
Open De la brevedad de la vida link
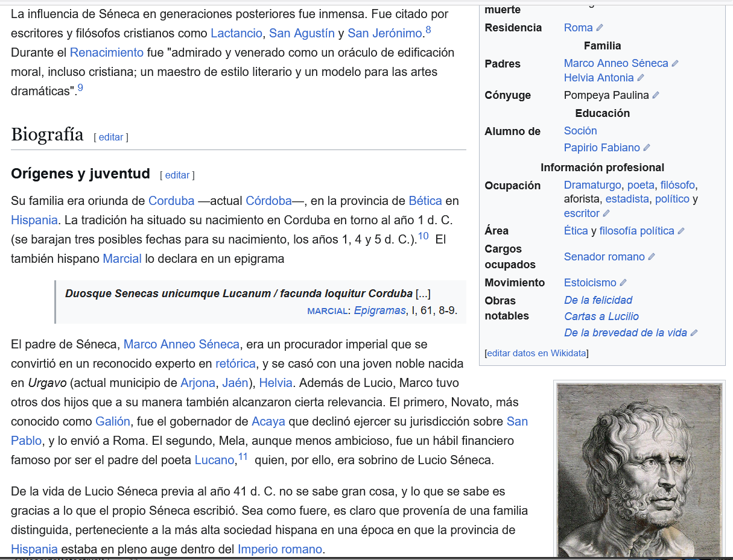pos(626,333)
